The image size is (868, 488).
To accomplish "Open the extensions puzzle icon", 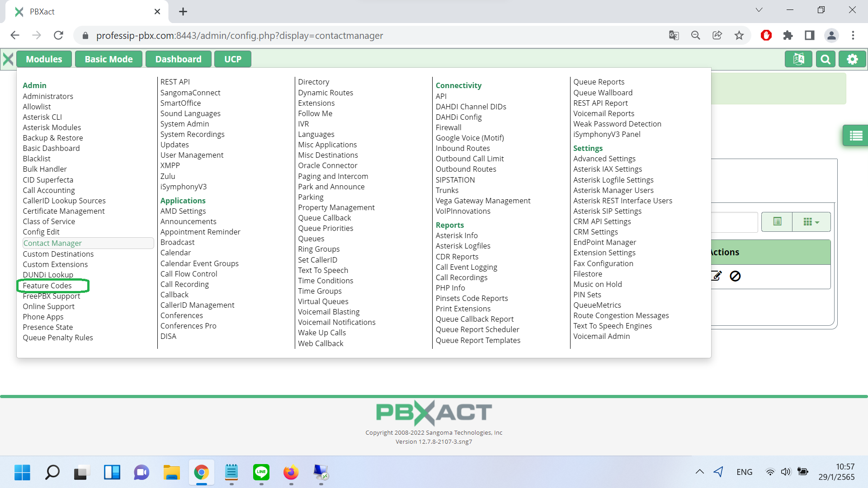I will click(x=788, y=35).
